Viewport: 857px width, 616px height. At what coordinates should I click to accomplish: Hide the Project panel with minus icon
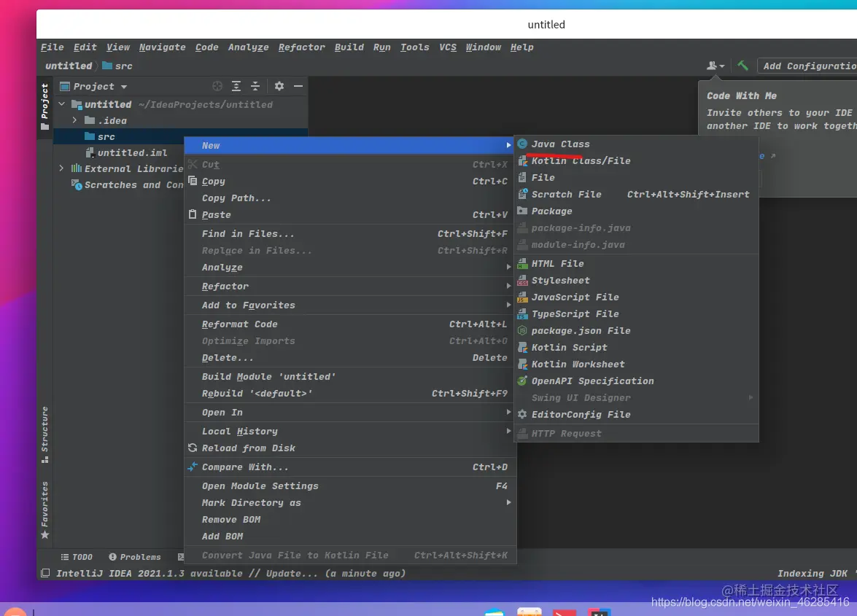point(298,86)
